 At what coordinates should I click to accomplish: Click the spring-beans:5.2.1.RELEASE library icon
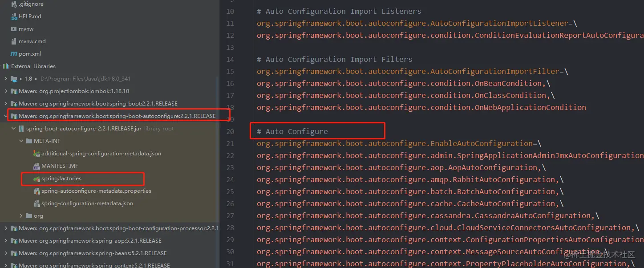(14, 253)
